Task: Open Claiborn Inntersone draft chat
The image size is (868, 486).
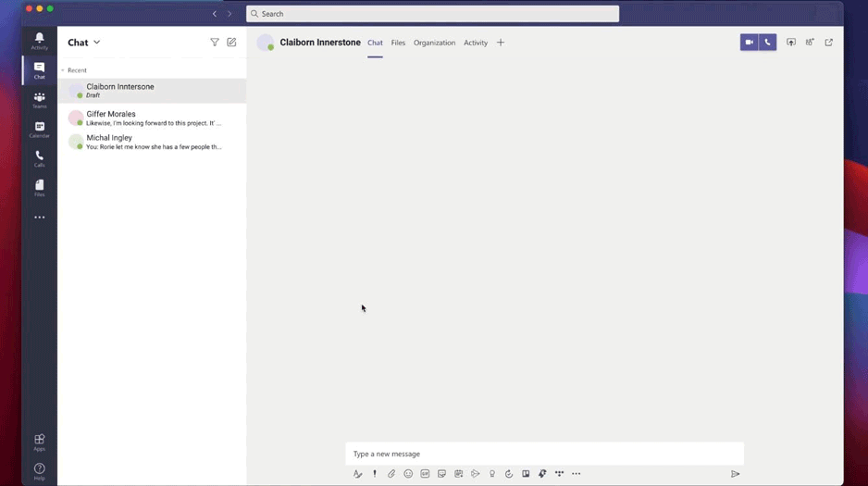Action: point(153,91)
